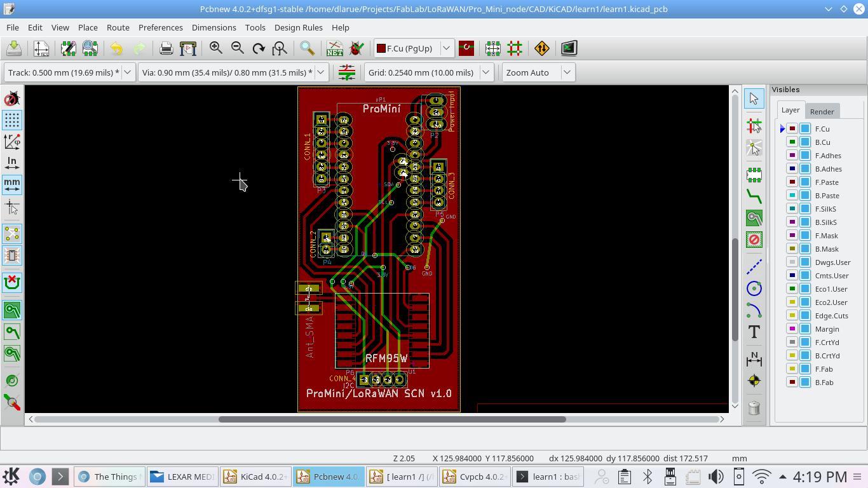Image resolution: width=868 pixels, height=488 pixels.
Task: Select the Add dimension tool
Action: tap(754, 359)
